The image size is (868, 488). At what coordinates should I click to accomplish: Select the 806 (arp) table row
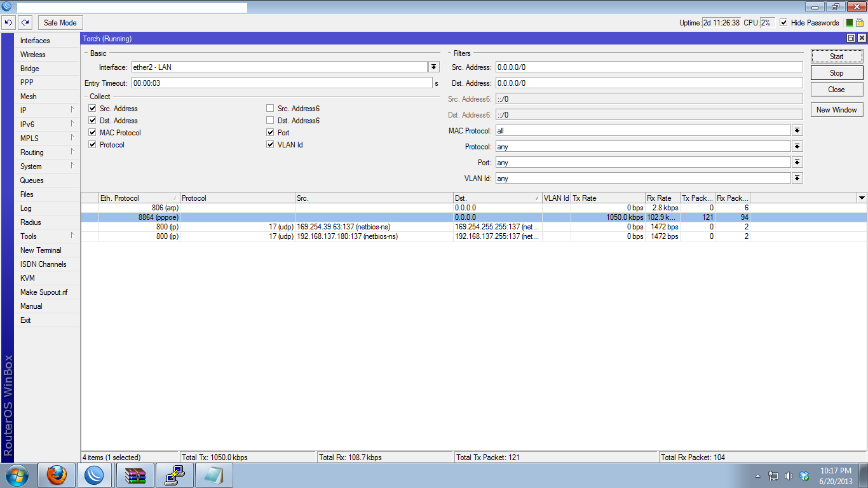click(x=473, y=208)
